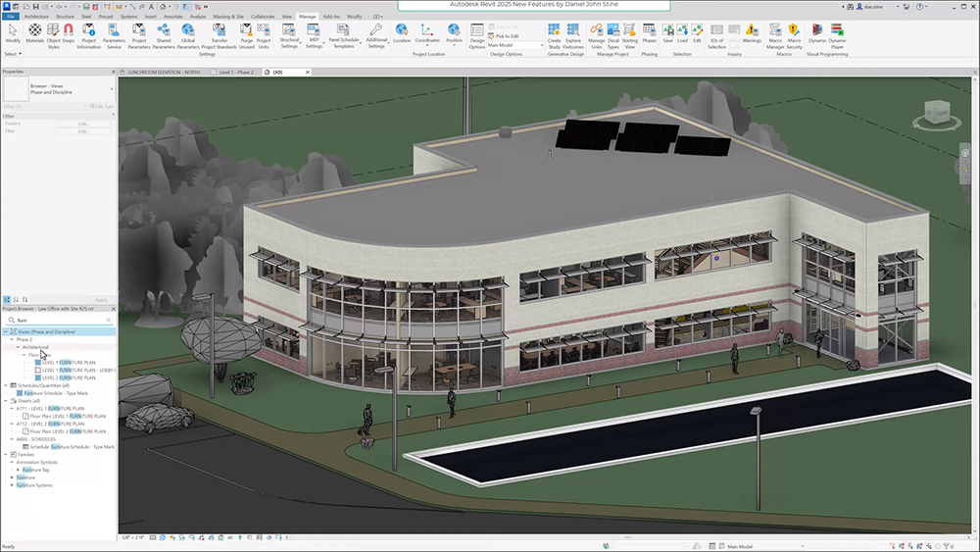Screen dimensions: 980x552
Task: Open the Phases dialog
Action: [x=650, y=33]
